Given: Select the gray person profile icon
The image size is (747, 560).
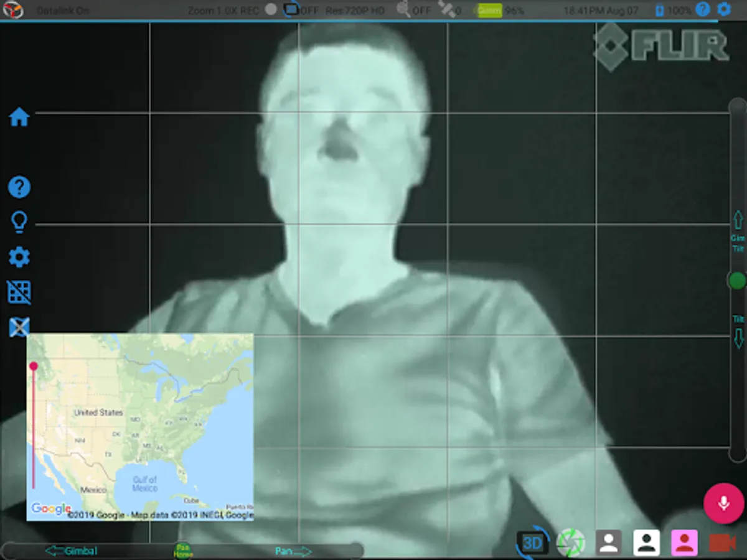Looking at the screenshot, I should (x=609, y=543).
